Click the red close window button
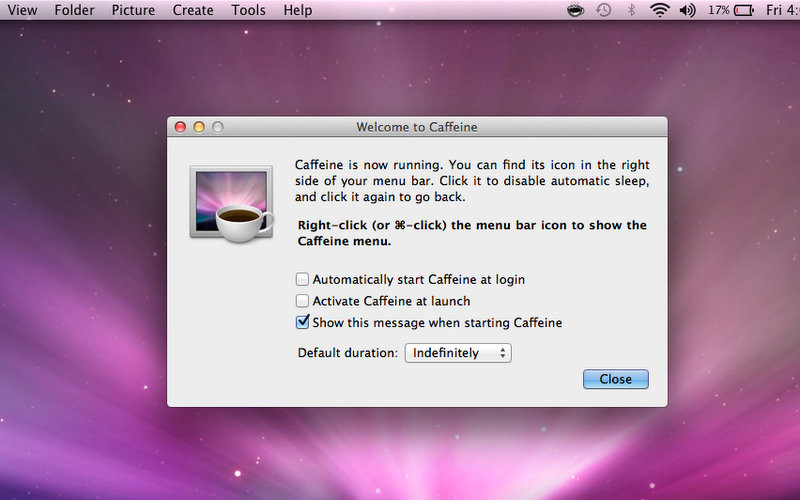This screenshot has height=500, width=800. [x=180, y=127]
